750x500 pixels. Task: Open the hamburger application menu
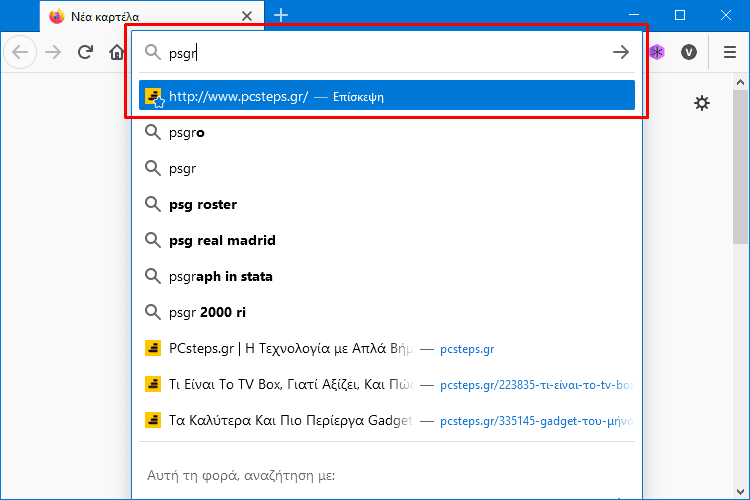coord(729,52)
